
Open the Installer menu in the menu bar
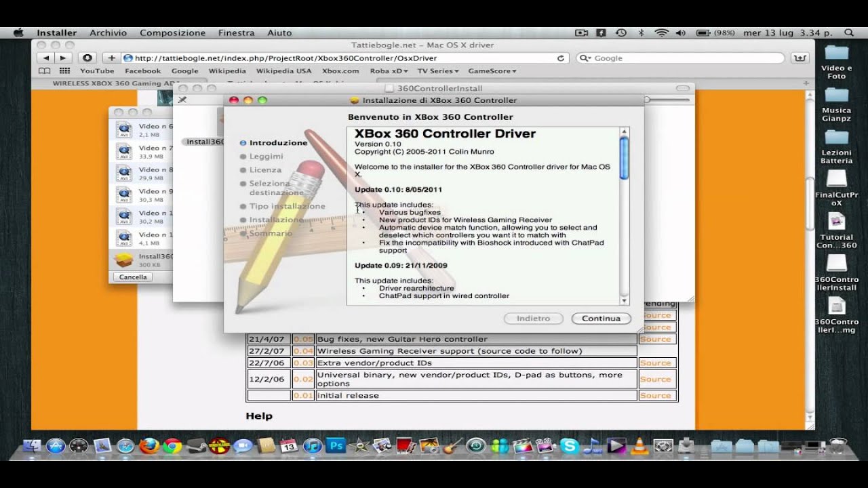[56, 33]
